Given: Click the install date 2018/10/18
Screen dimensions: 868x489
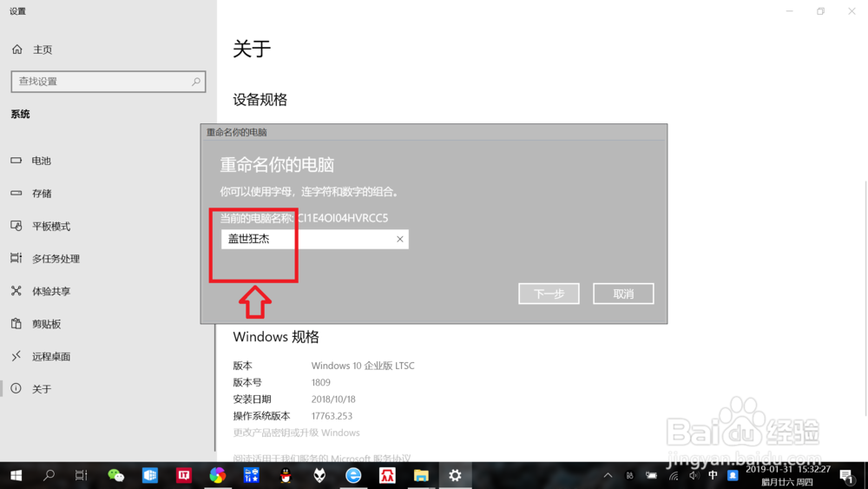Looking at the screenshot, I should (333, 399).
